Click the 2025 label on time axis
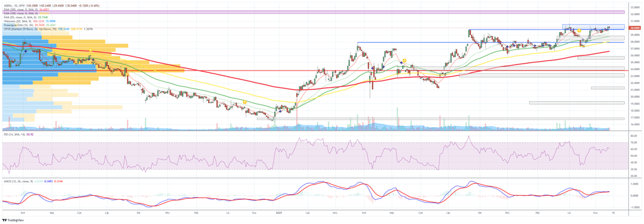 pos(279,212)
